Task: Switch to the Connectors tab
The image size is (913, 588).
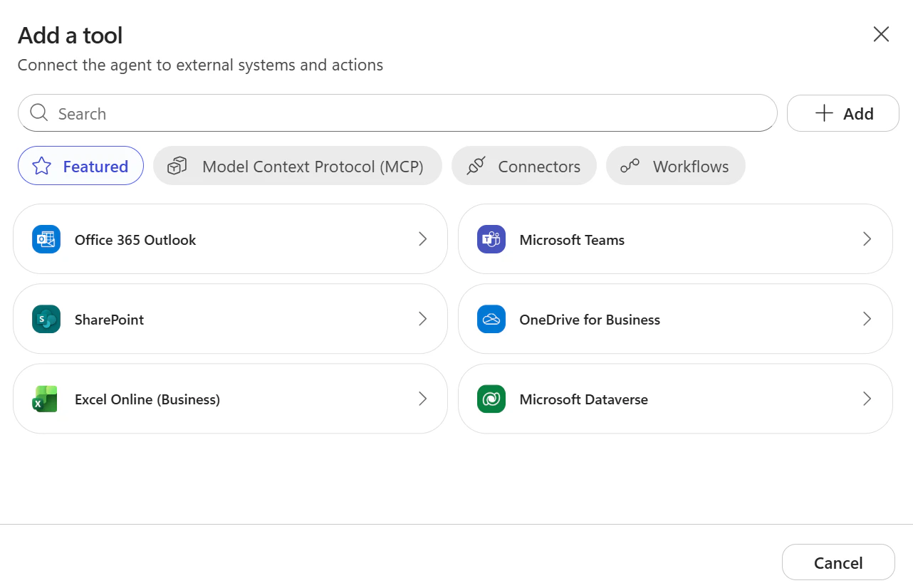Action: (x=524, y=166)
